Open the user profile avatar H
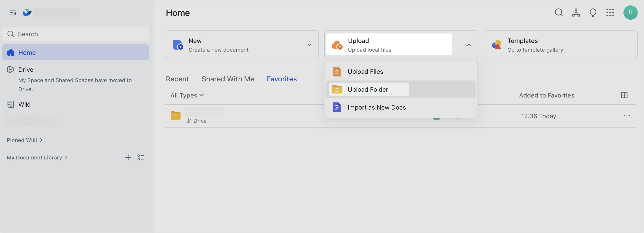Viewport: 644px width, 233px height. point(630,13)
